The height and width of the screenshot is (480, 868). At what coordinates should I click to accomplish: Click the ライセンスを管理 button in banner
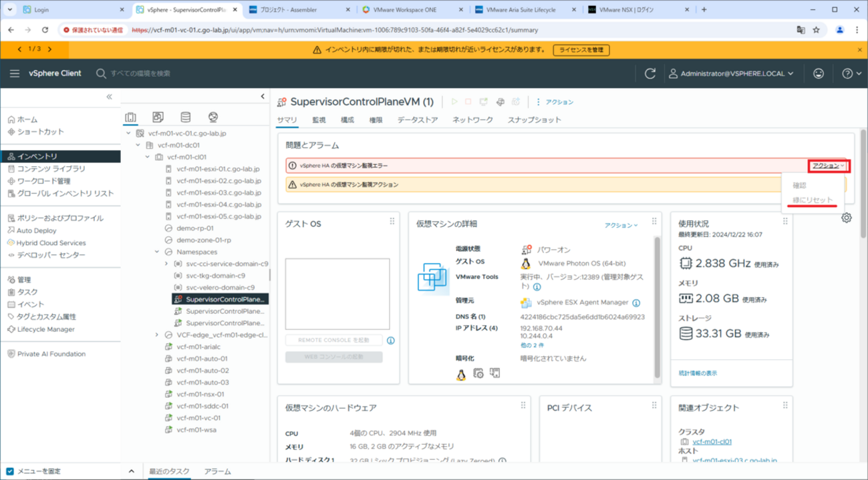581,50
